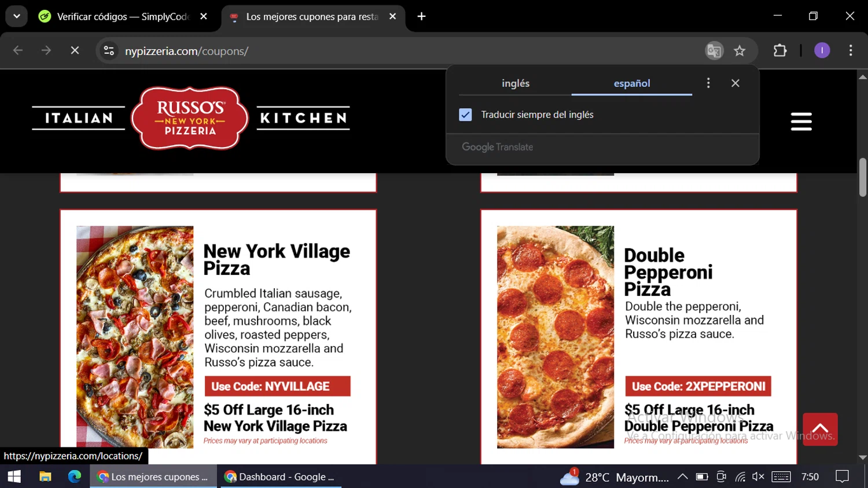Open the network Wi-Fi tray icon

[740, 476]
